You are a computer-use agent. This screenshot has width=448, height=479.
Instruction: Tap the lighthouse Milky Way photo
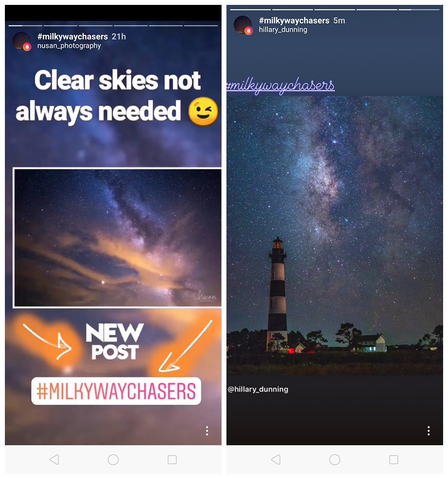tap(335, 235)
